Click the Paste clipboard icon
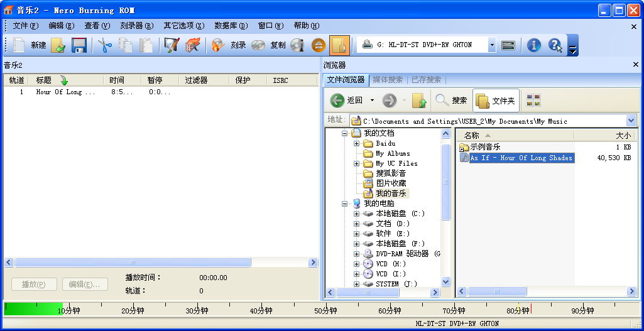The height and width of the screenshot is (331, 644). pos(146,45)
